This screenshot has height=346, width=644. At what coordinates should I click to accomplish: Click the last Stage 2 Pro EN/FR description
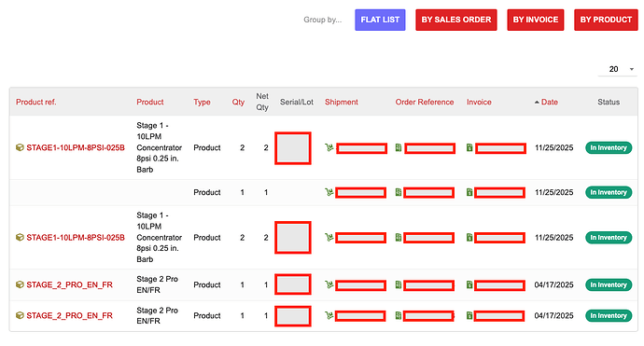click(x=158, y=315)
